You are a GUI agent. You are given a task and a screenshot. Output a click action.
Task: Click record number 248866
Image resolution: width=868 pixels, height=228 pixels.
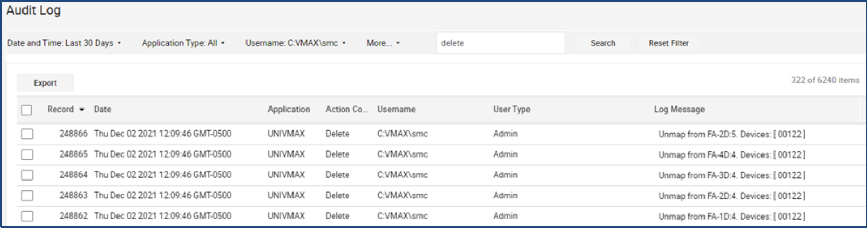point(73,134)
